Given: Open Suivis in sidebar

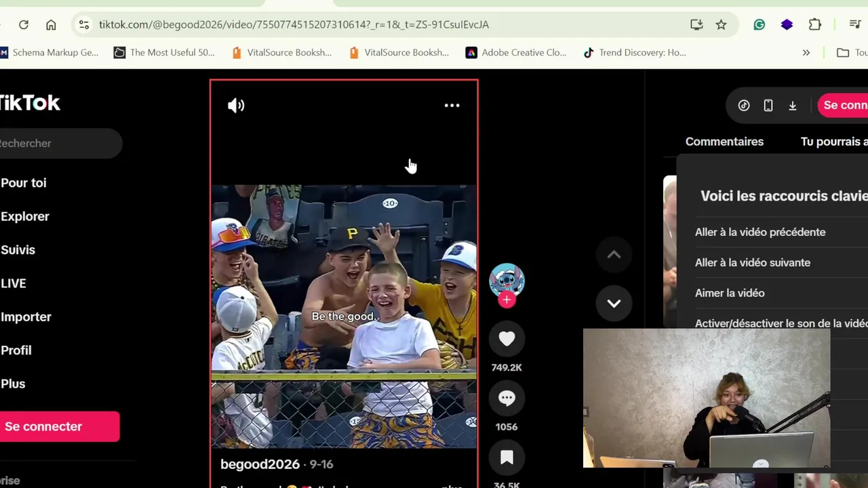Looking at the screenshot, I should tap(18, 250).
